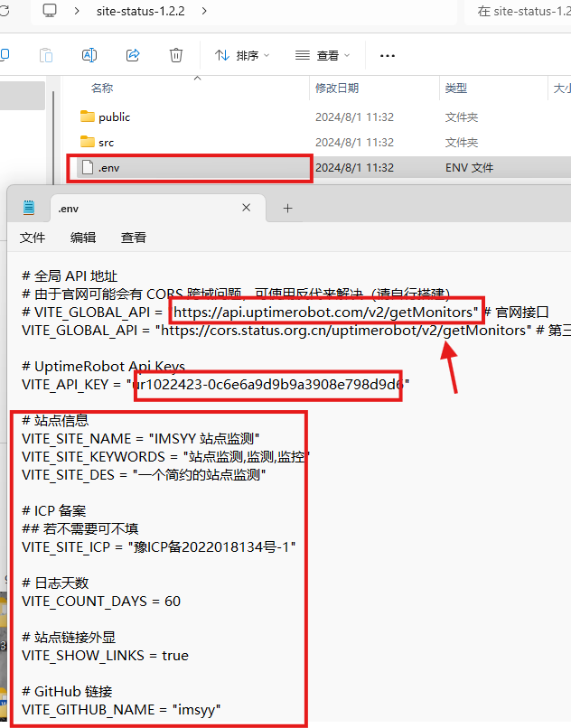This screenshot has height=728, width=571.
Task: Click the Notepad app icon
Action: 29,208
